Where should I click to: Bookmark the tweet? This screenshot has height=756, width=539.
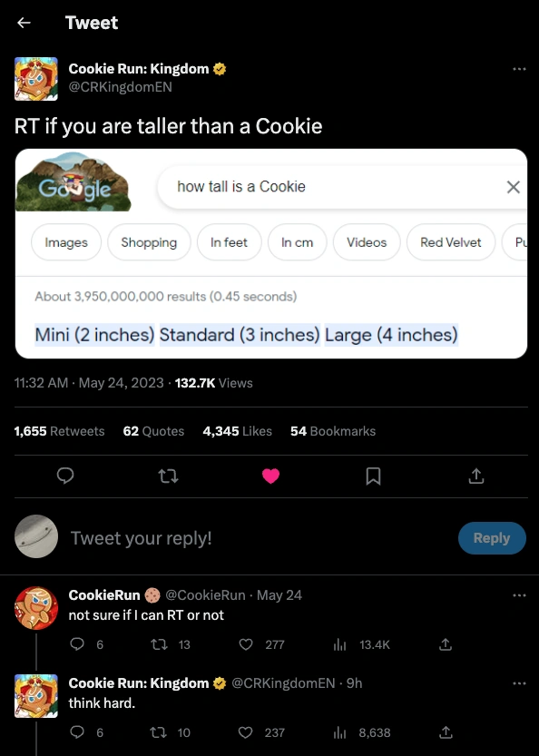click(373, 476)
